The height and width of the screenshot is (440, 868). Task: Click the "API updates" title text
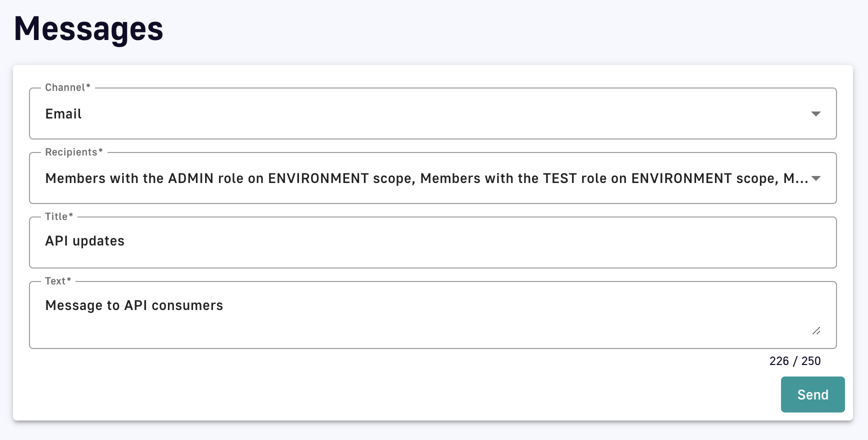pos(85,241)
